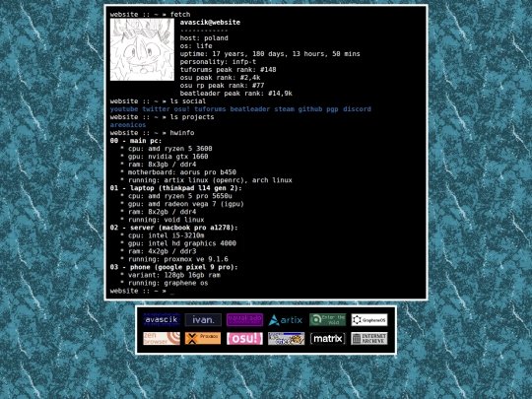Click the osu rp peak rank line
The height and width of the screenshot is (399, 532).
click(222, 85)
